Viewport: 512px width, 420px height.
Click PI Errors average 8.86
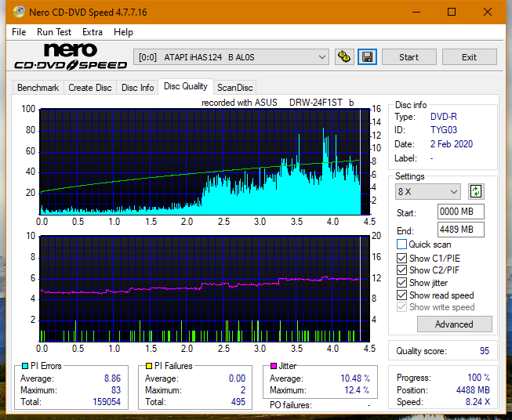(x=113, y=378)
